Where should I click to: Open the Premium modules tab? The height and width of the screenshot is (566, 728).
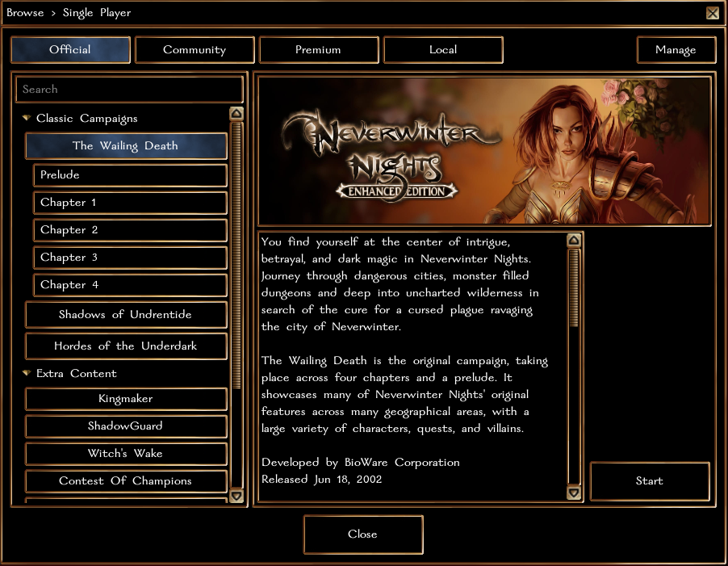319,49
